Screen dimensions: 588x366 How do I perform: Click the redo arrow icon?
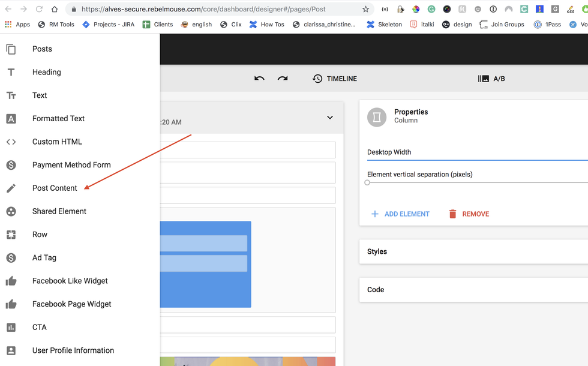coord(283,79)
